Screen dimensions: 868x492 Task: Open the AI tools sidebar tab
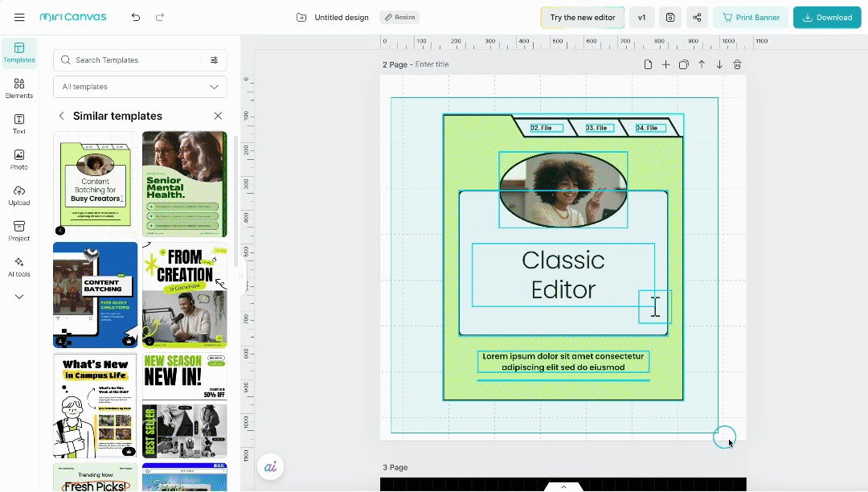tap(19, 267)
